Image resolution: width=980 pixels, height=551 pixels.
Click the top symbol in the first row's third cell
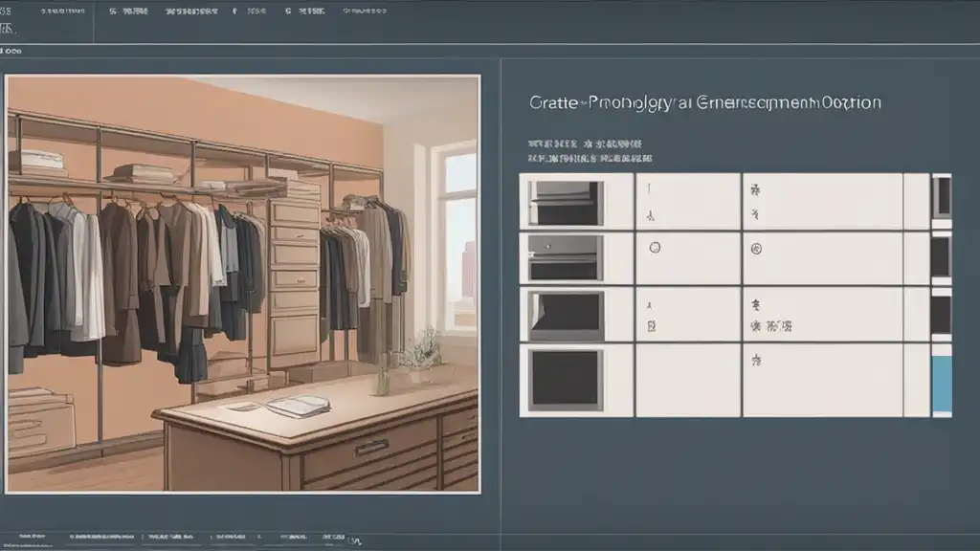coord(755,189)
